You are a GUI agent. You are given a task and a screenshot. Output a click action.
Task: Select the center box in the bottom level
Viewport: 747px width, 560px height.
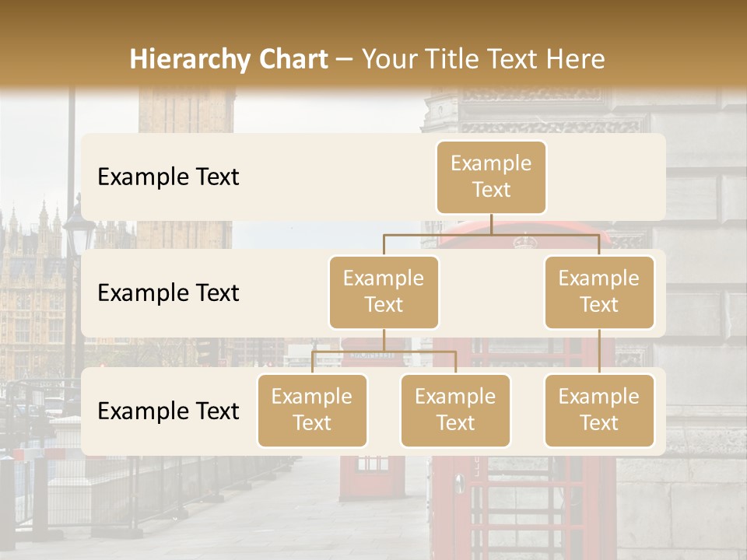[x=455, y=410]
